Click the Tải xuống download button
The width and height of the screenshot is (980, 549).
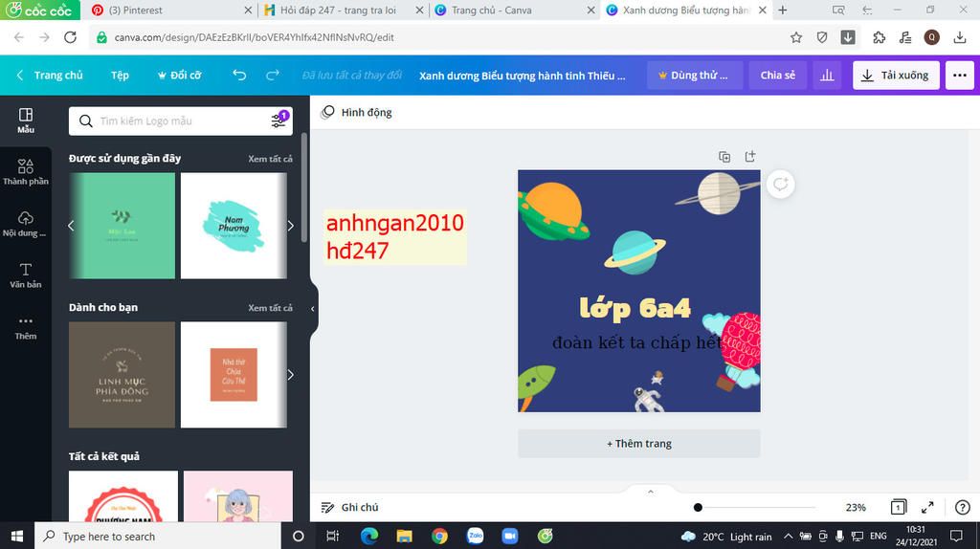[896, 75]
